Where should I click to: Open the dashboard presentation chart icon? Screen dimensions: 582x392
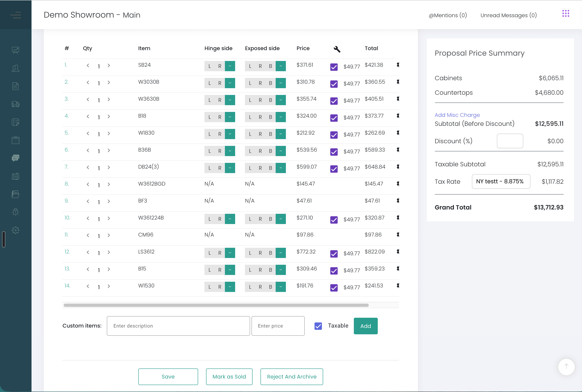16,50
